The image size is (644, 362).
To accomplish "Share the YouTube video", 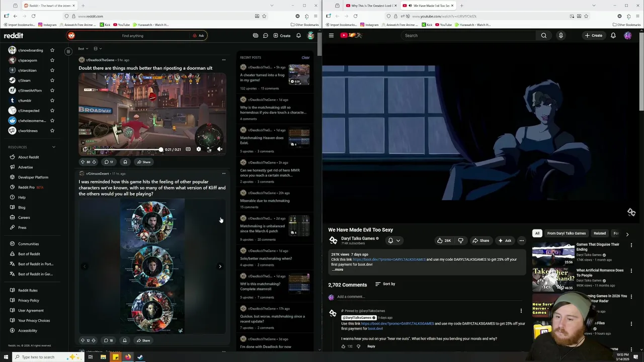I will coord(480,241).
